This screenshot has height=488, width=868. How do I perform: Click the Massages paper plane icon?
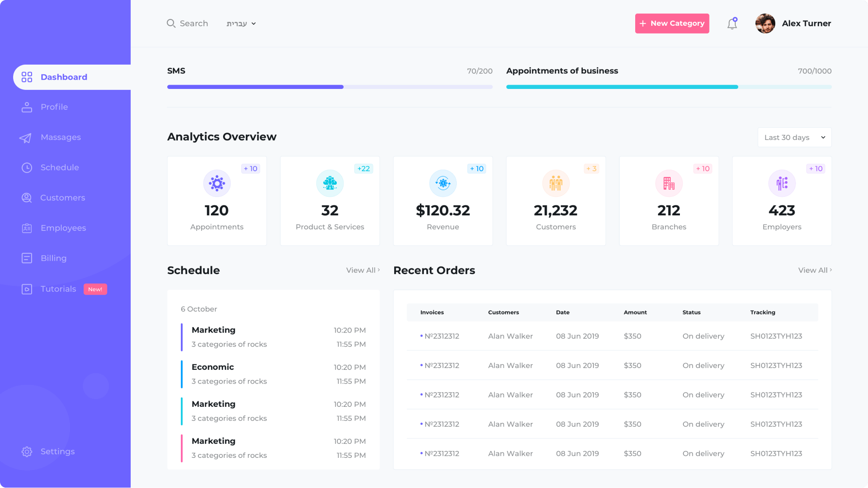tap(25, 138)
